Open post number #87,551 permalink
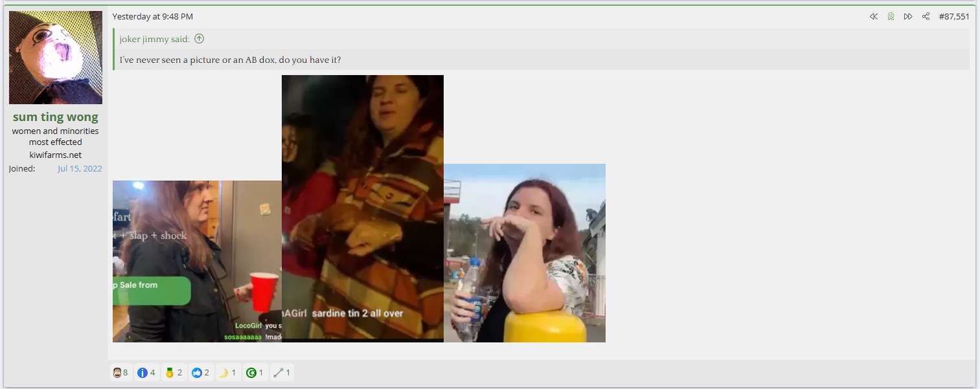Image resolution: width=980 pixels, height=389 pixels. 954,16
